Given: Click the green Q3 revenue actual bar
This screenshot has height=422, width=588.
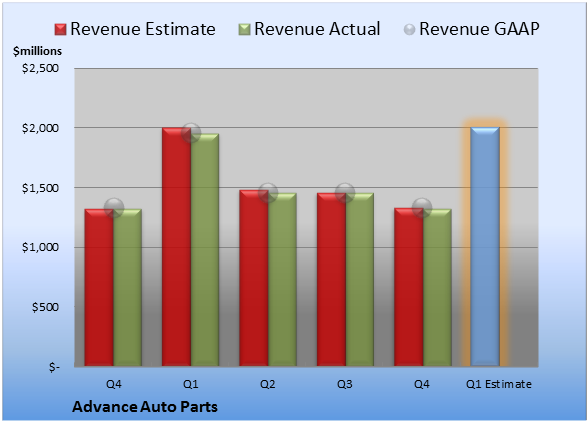Looking at the screenshot, I should 360,279.
